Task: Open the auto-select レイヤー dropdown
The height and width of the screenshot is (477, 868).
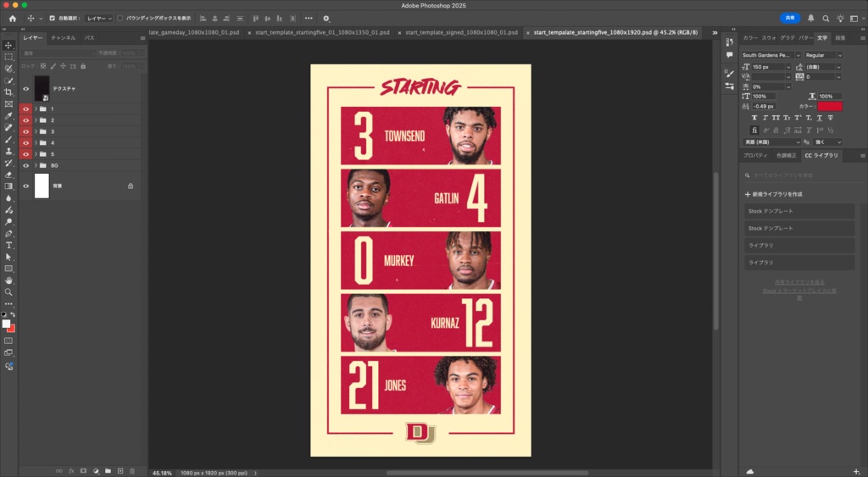Action: click(x=99, y=19)
